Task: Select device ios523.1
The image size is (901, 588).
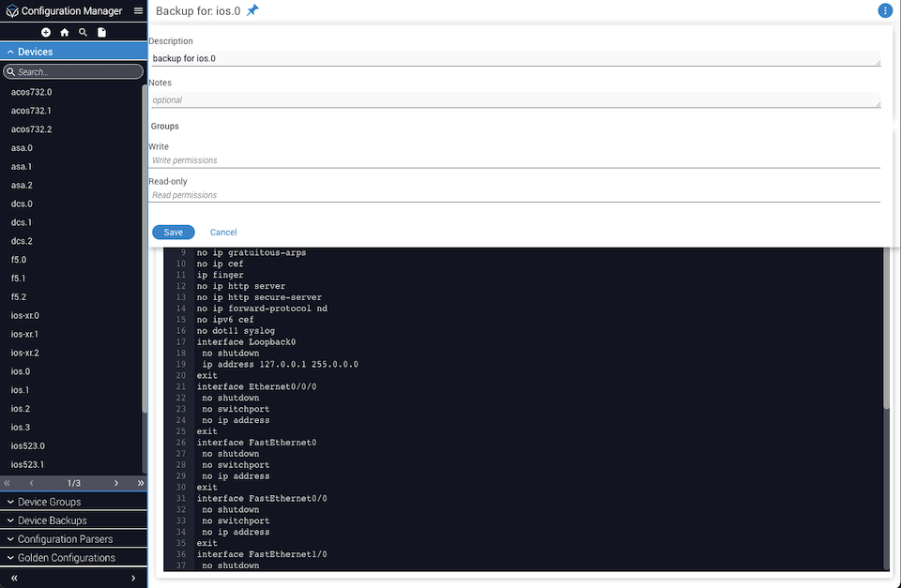Action: click(x=27, y=464)
